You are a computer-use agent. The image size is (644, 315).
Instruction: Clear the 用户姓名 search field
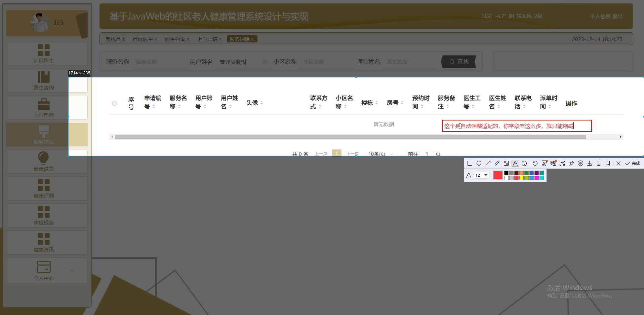pyautogui.click(x=265, y=62)
